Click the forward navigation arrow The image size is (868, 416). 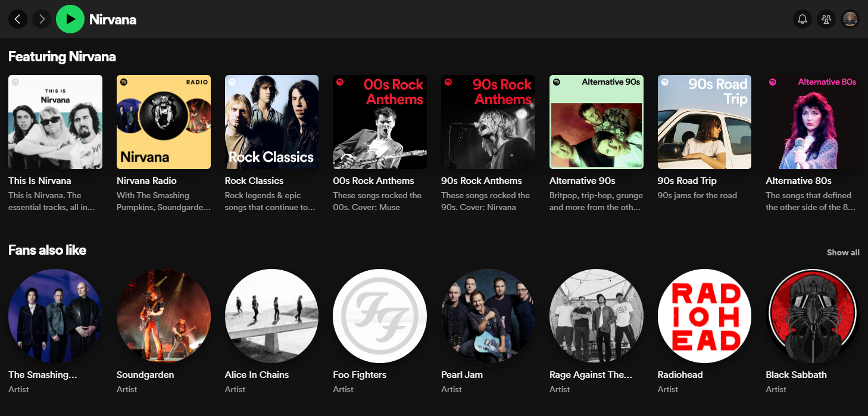coord(42,18)
